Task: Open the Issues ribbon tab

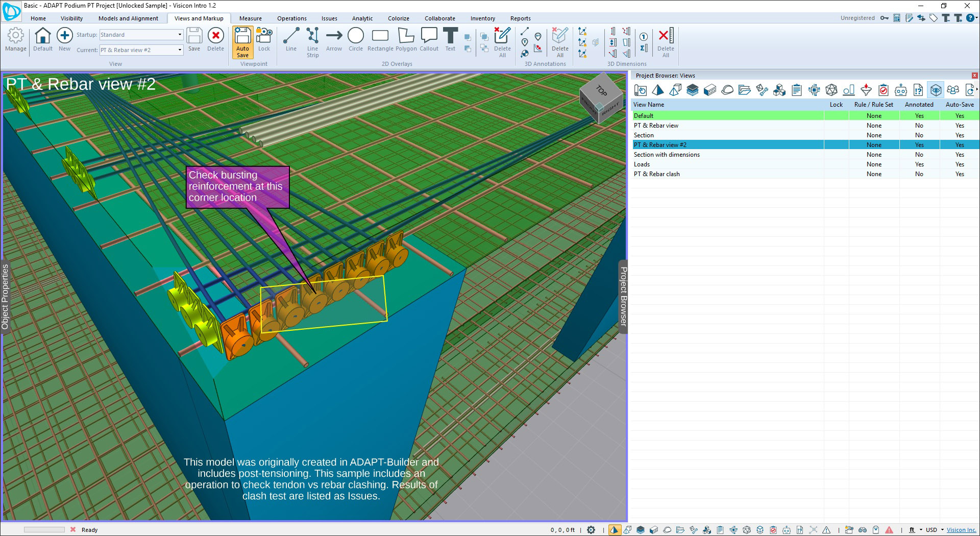Action: (x=329, y=18)
